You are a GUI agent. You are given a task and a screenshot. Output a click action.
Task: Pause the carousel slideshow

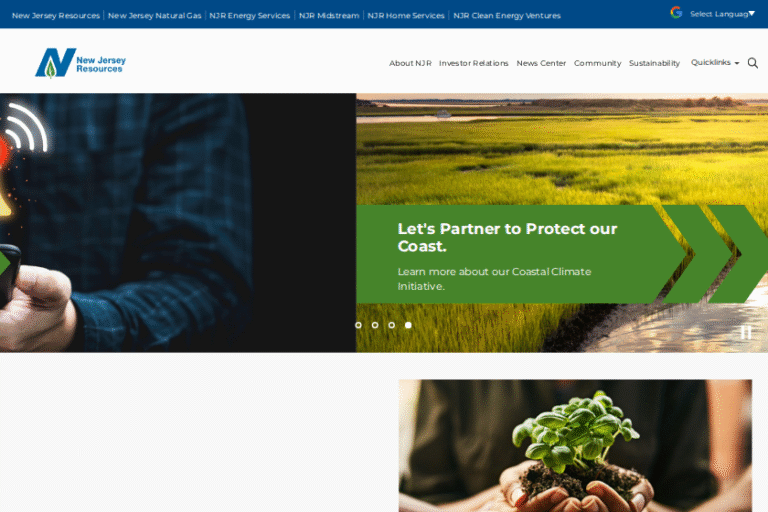tap(745, 332)
